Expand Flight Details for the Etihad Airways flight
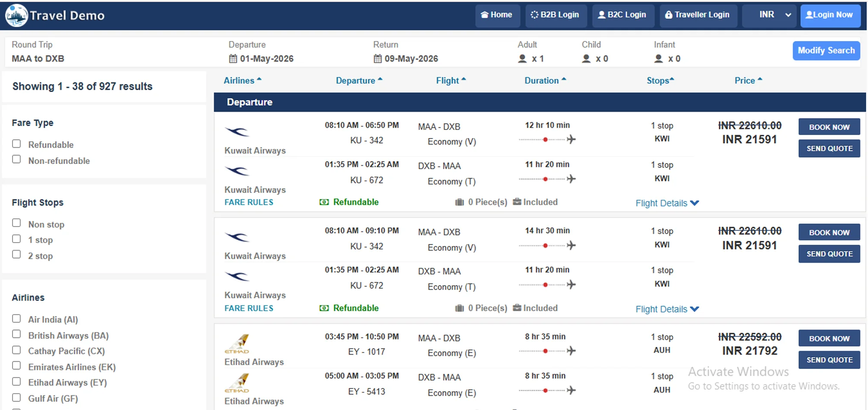Image resolution: width=868 pixels, height=410 pixels. click(667, 408)
